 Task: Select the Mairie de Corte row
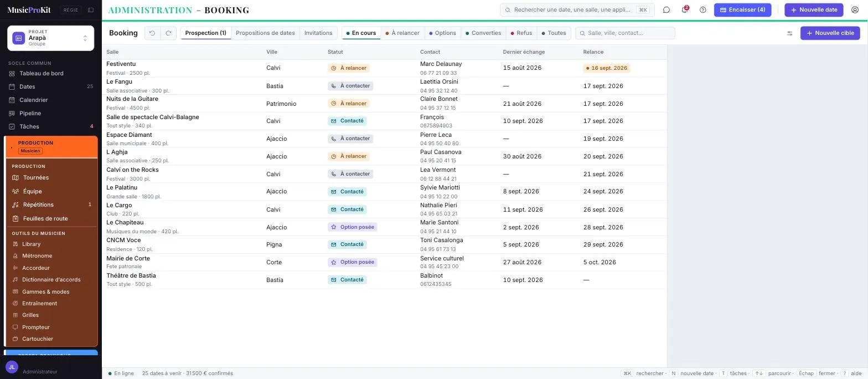(384, 263)
